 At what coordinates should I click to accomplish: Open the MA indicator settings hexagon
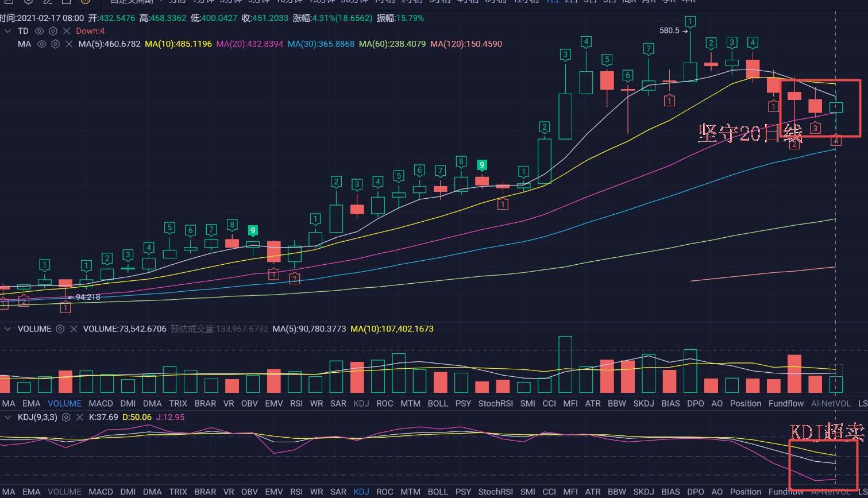55,44
